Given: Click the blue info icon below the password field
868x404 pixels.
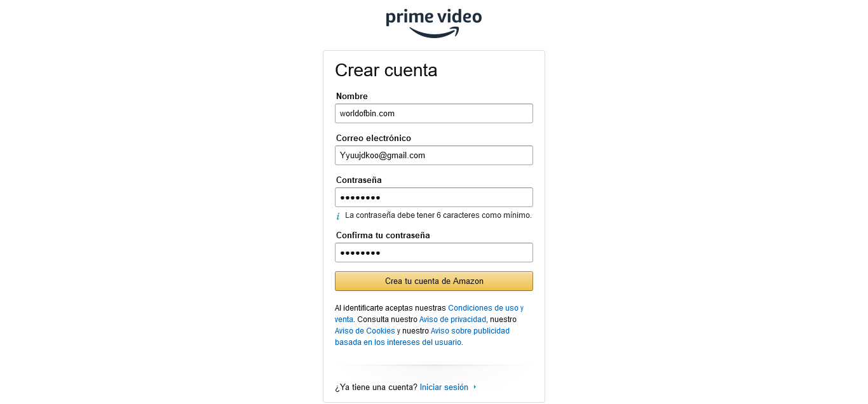Looking at the screenshot, I should (338, 217).
